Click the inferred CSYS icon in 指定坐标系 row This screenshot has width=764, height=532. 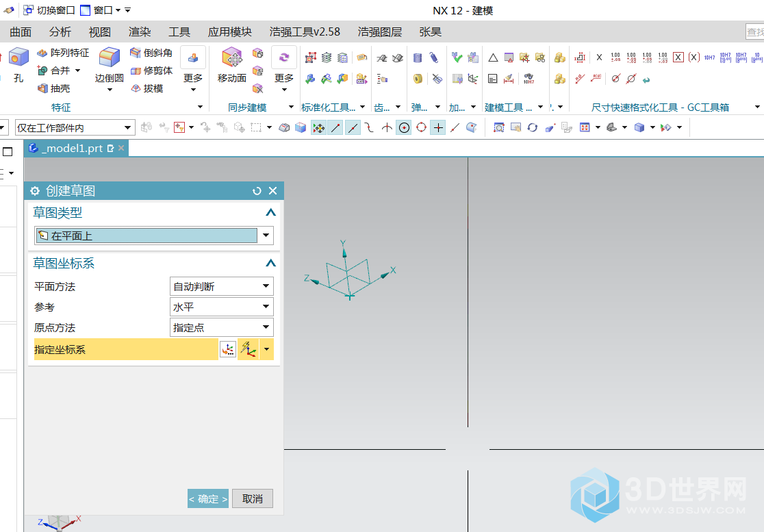[249, 349]
